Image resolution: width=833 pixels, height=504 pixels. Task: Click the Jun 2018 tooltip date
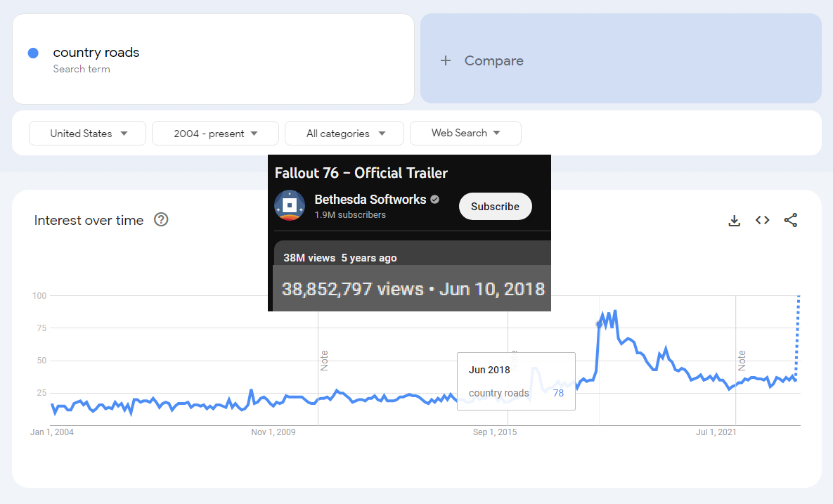click(x=489, y=370)
